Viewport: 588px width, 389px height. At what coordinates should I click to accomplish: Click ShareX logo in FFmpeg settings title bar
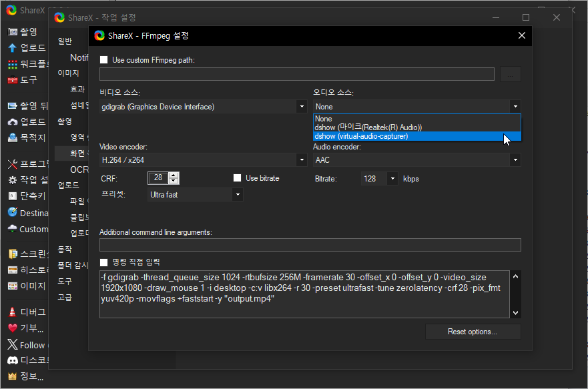(x=99, y=35)
